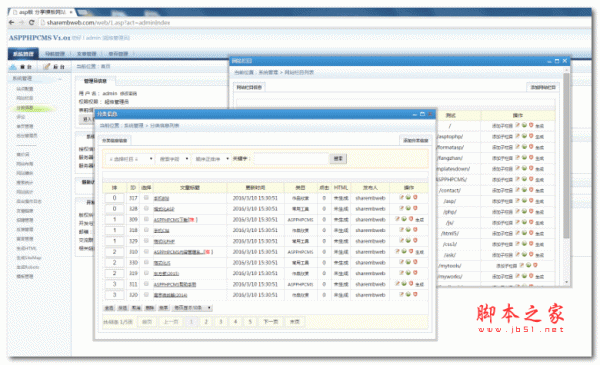Open the 文章管理 tab in the top navigation
Image resolution: width=600 pixels, height=365 pixels.
(x=86, y=54)
